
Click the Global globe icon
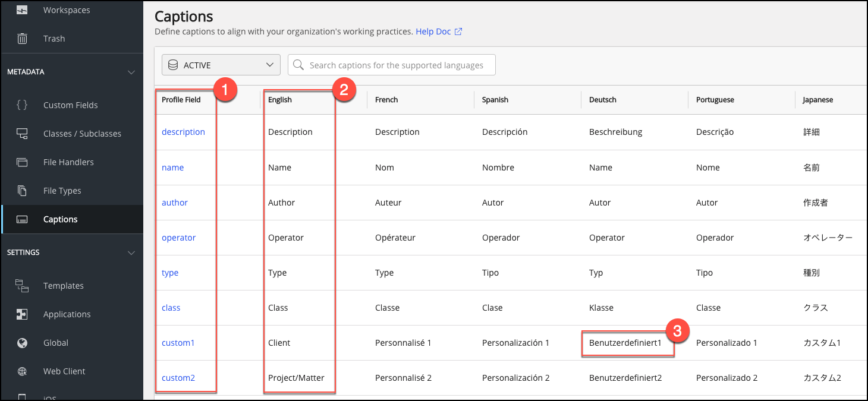[22, 342]
